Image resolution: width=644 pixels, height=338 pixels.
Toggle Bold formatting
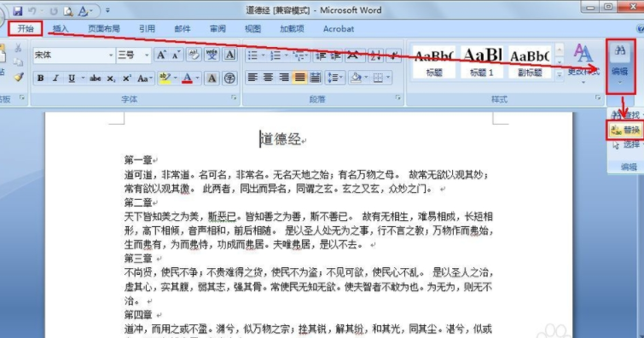click(40, 79)
